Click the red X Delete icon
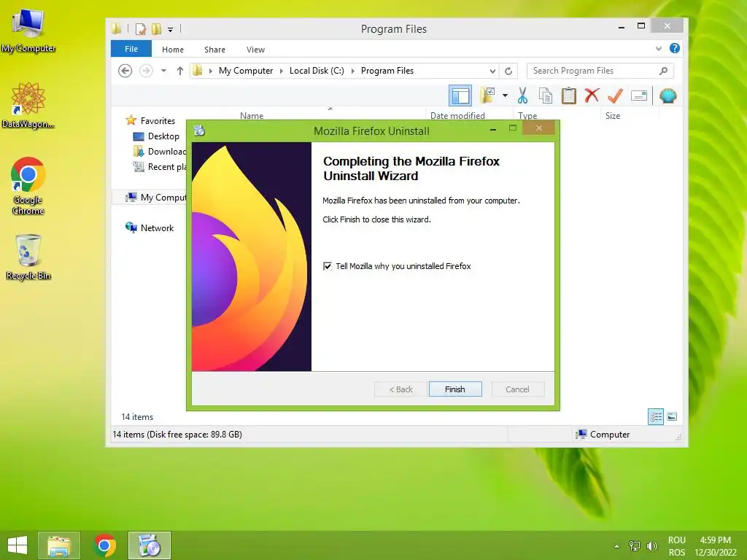 (x=592, y=96)
